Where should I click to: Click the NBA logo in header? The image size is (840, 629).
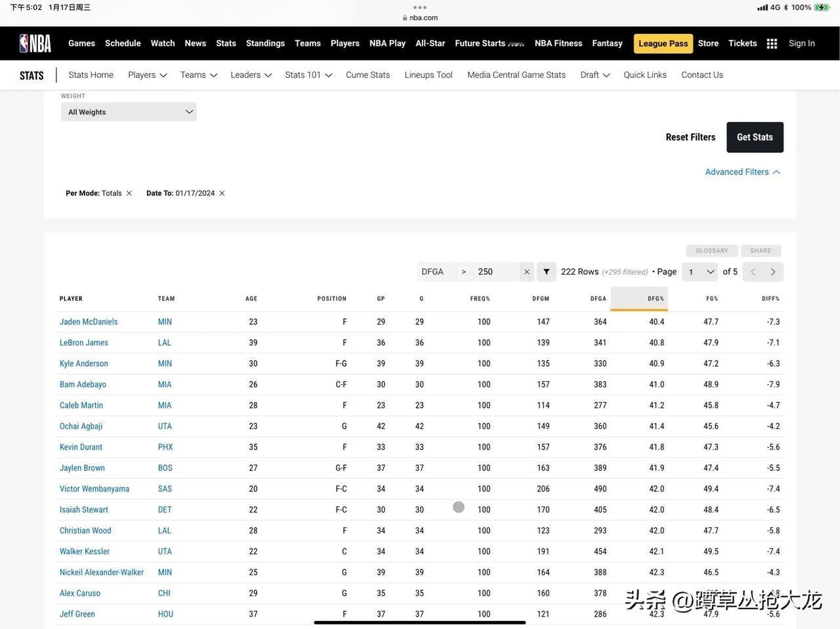[x=35, y=43]
